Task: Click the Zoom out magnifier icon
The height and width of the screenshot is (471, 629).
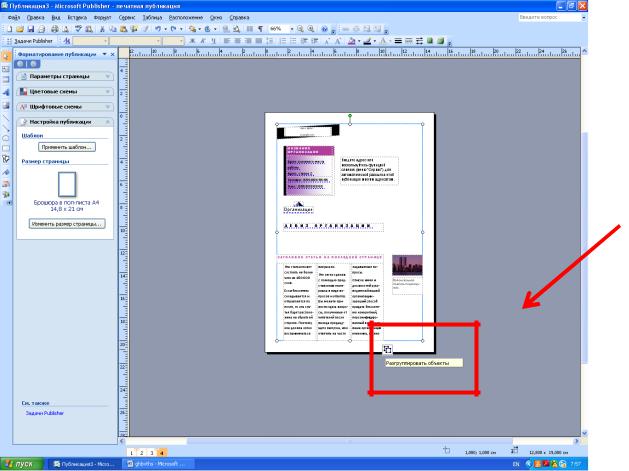Action: tap(300, 29)
